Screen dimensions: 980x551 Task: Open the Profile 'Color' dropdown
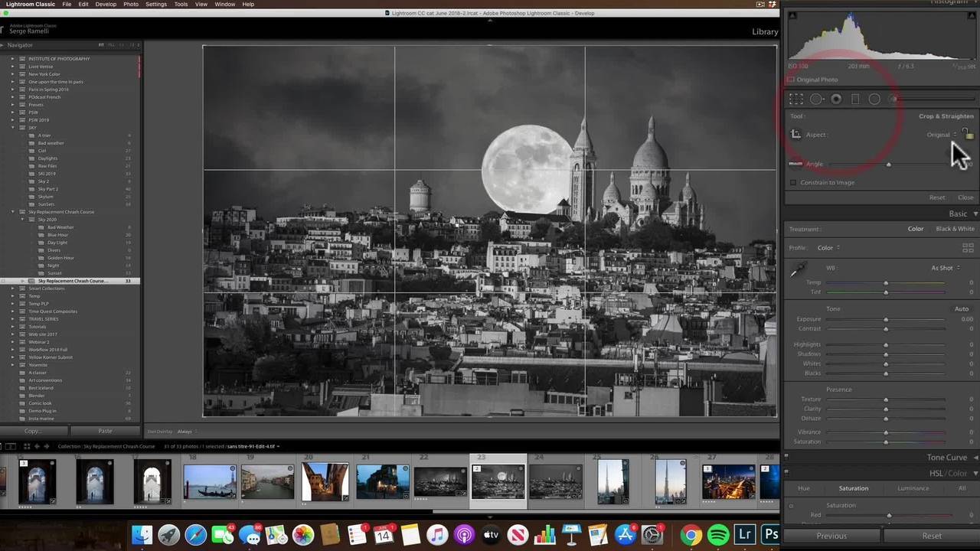point(828,248)
